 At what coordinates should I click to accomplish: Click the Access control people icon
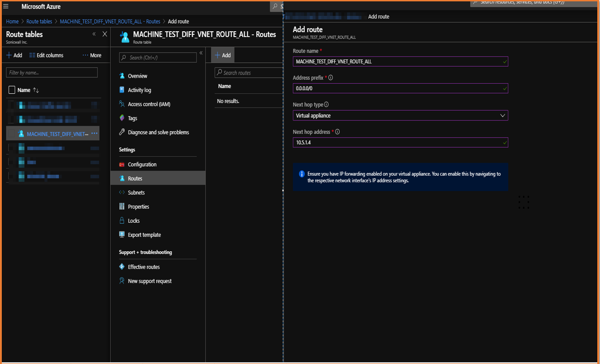pyautogui.click(x=122, y=104)
